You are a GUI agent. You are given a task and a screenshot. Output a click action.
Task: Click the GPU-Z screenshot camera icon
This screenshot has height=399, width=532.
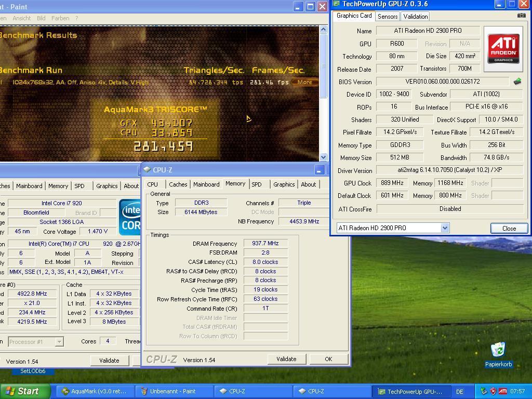point(521,16)
